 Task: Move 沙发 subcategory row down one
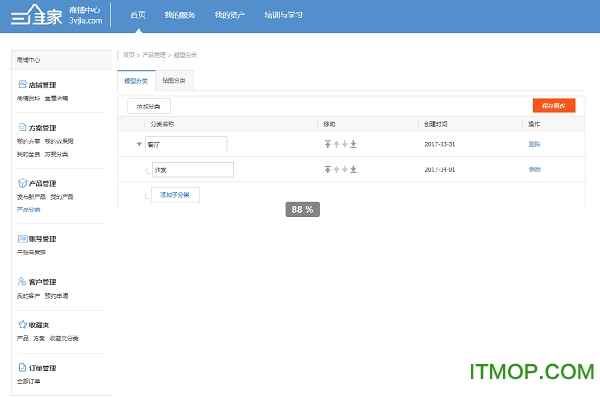click(x=345, y=169)
